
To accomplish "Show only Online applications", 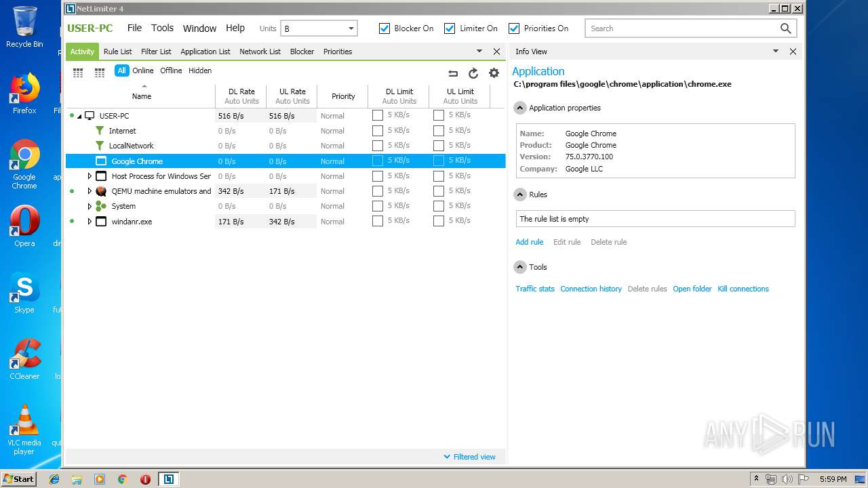I will click(x=143, y=70).
